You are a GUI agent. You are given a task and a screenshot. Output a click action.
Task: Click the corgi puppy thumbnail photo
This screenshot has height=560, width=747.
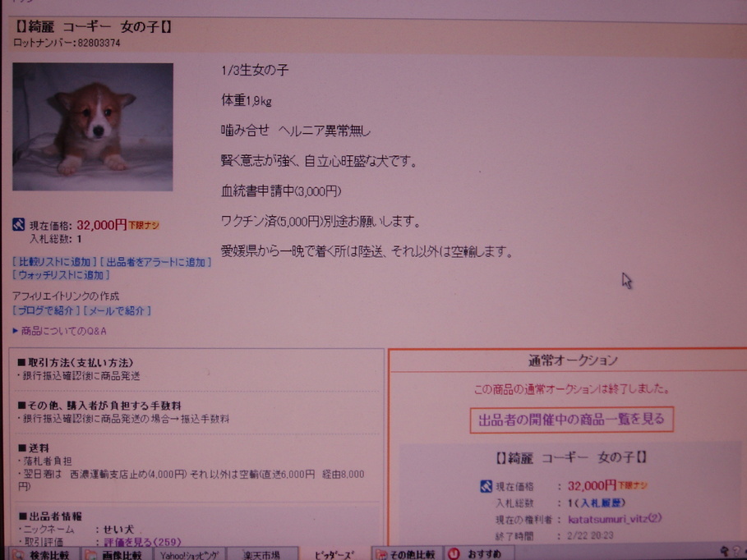point(93,126)
